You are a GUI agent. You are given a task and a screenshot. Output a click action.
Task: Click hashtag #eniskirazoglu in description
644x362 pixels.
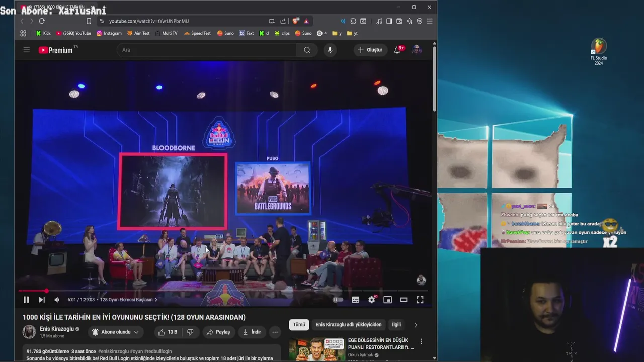113,351
